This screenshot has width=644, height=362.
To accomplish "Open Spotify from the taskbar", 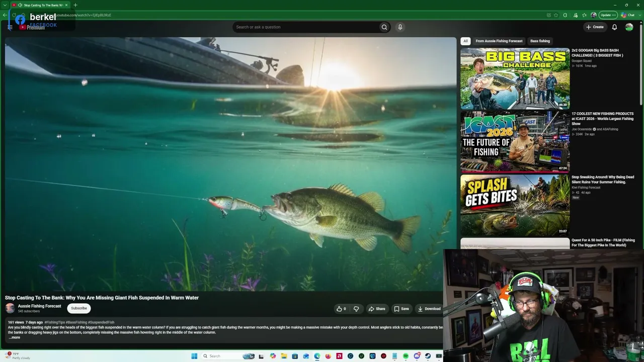I will (x=406, y=356).
